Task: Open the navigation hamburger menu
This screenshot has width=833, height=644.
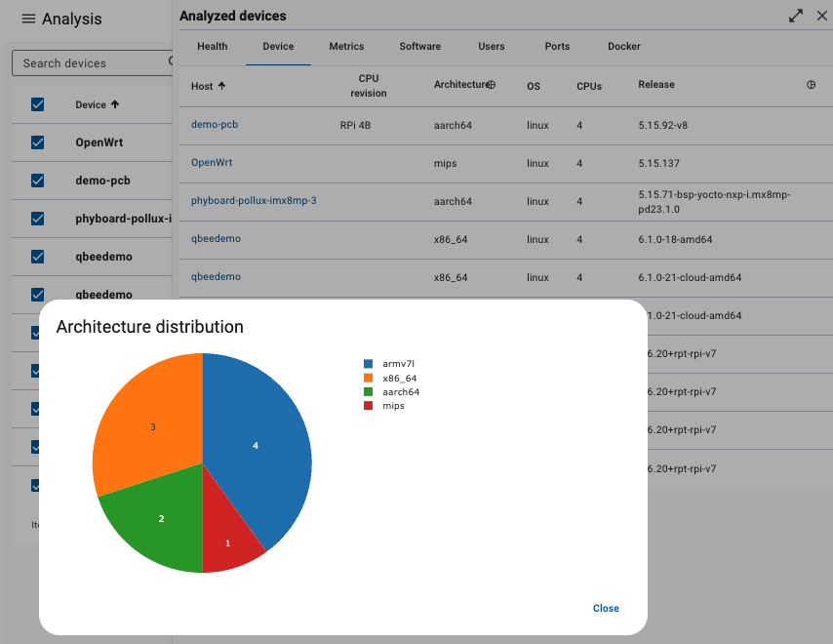Action: click(x=30, y=19)
